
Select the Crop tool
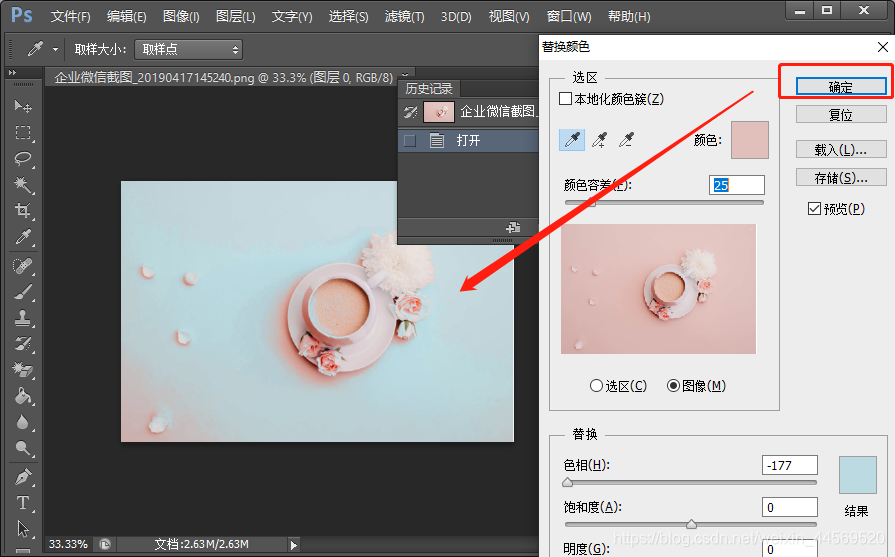coord(23,211)
